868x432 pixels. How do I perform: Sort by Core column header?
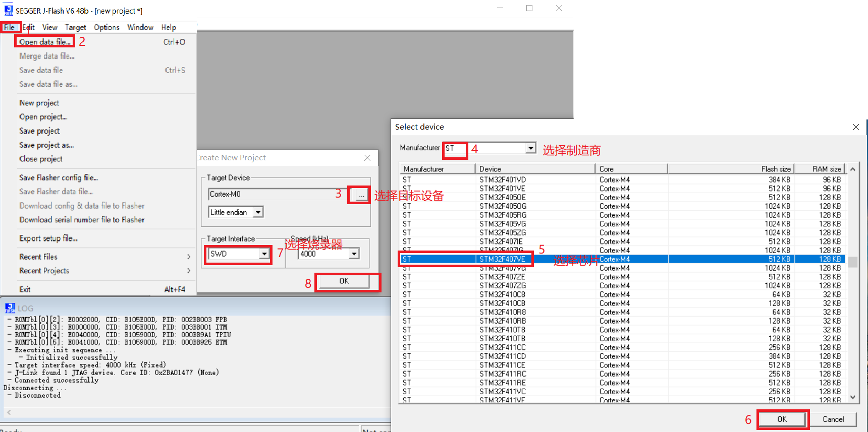631,169
